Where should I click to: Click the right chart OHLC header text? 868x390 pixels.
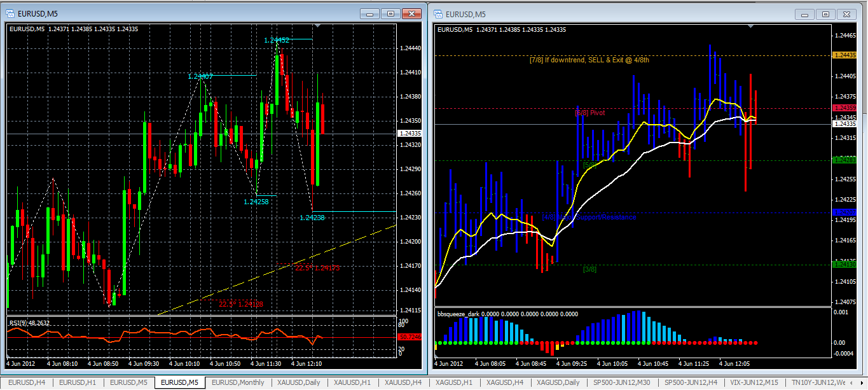(x=502, y=30)
